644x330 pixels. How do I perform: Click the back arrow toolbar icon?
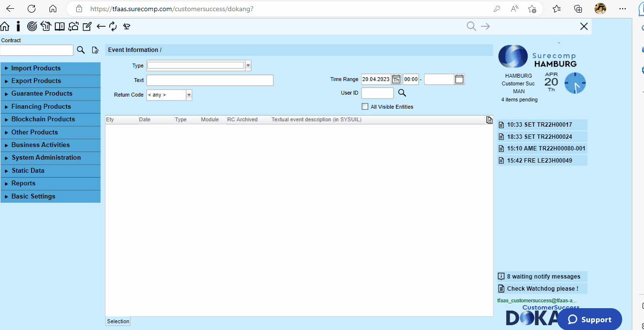click(101, 26)
